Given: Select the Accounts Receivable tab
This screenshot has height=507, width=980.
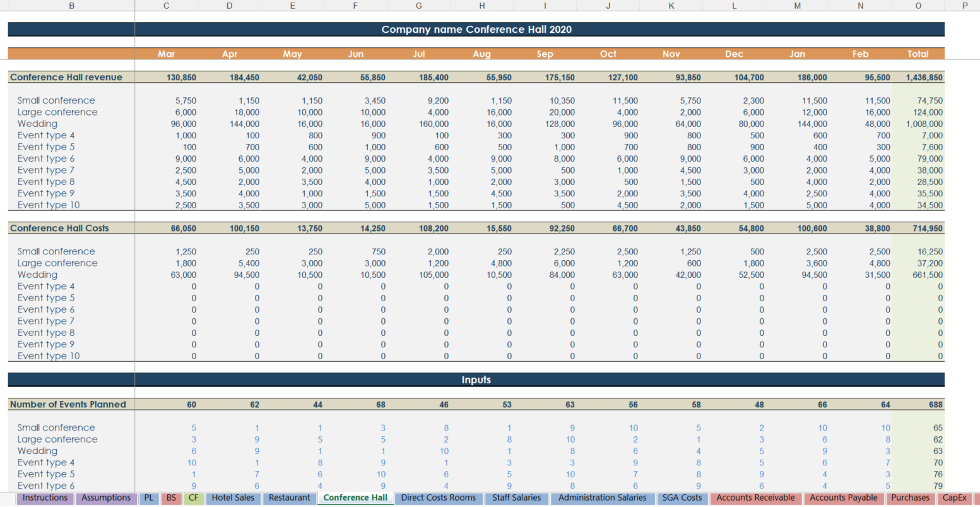Looking at the screenshot, I should 755,498.
